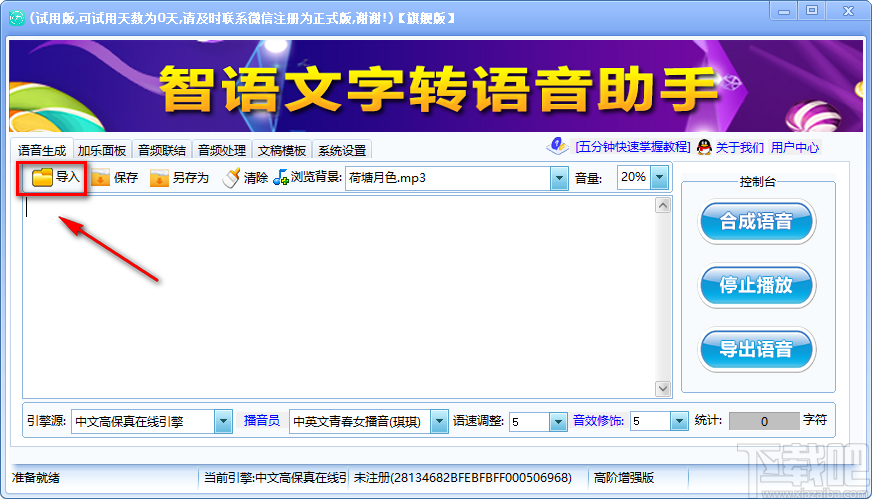Click the 另存为 toolbar label
The height and width of the screenshot is (499, 872).
coord(191,178)
